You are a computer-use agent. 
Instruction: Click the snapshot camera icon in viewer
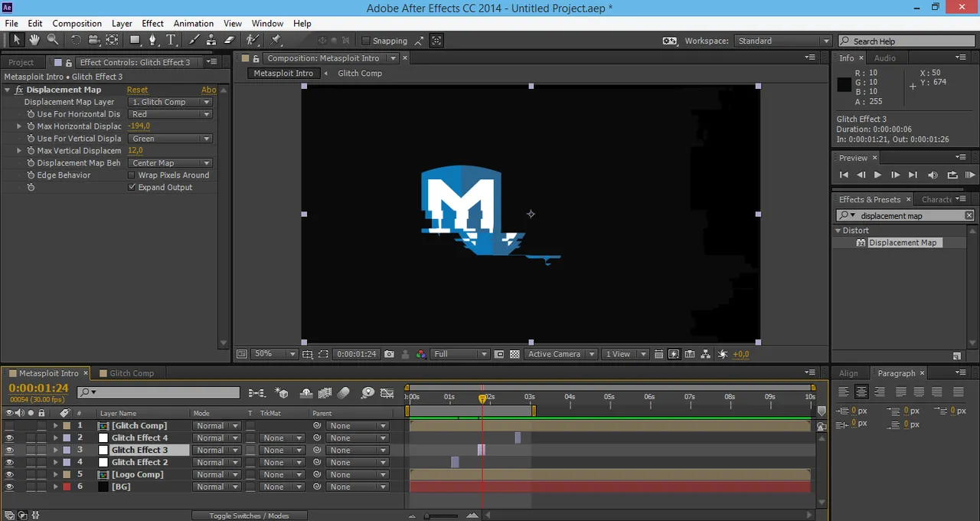click(389, 354)
